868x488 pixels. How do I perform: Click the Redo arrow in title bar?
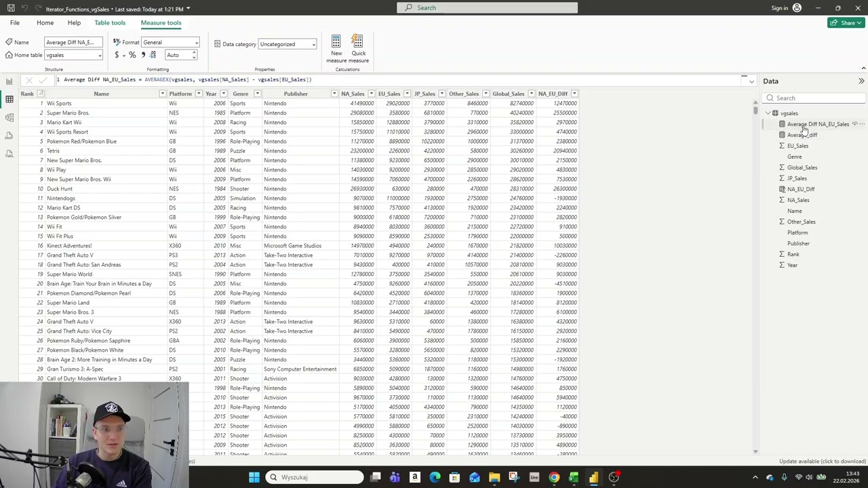[x=38, y=8]
